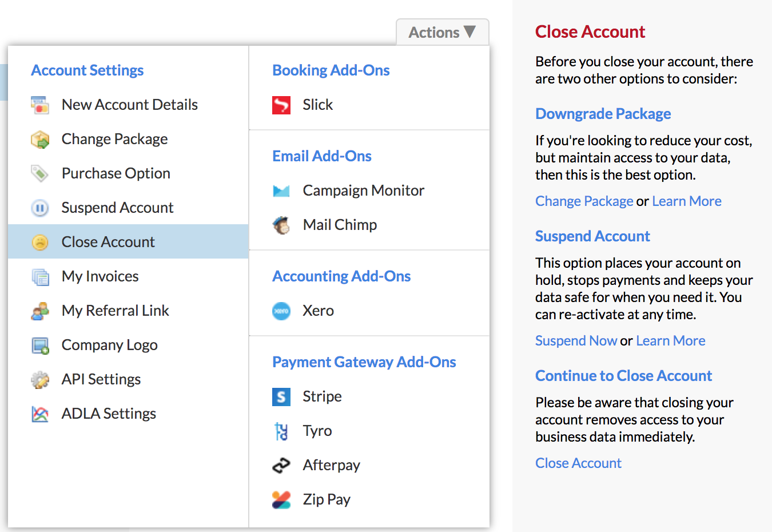Viewport: 772px width, 532px height.
Task: Click the Tyro logo icon
Action: click(x=281, y=431)
